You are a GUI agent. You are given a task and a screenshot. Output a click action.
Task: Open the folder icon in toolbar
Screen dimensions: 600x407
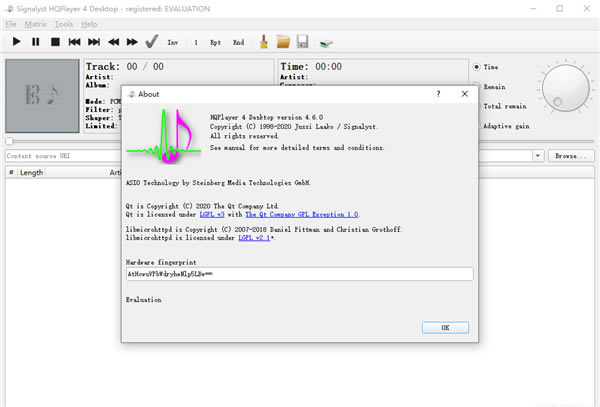[283, 42]
